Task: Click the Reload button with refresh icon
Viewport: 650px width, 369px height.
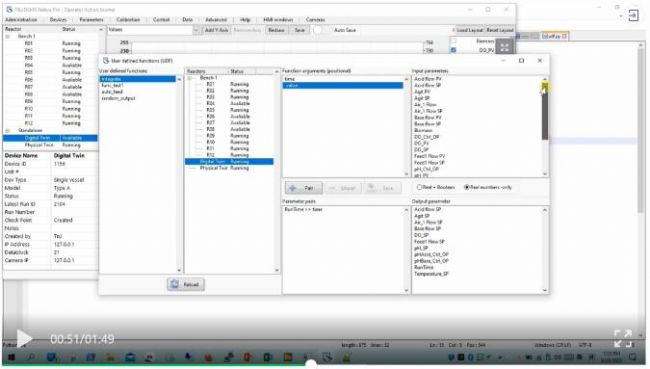Action: (x=186, y=284)
